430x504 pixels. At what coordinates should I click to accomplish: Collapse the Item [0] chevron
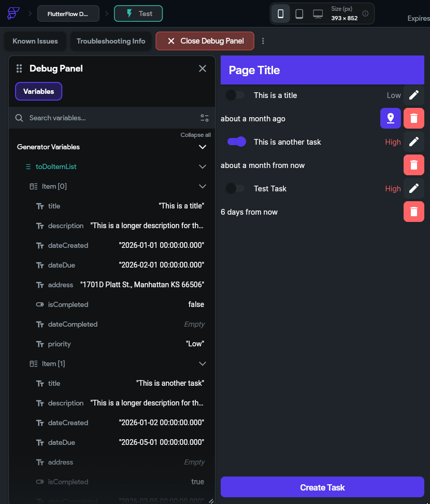click(x=203, y=187)
